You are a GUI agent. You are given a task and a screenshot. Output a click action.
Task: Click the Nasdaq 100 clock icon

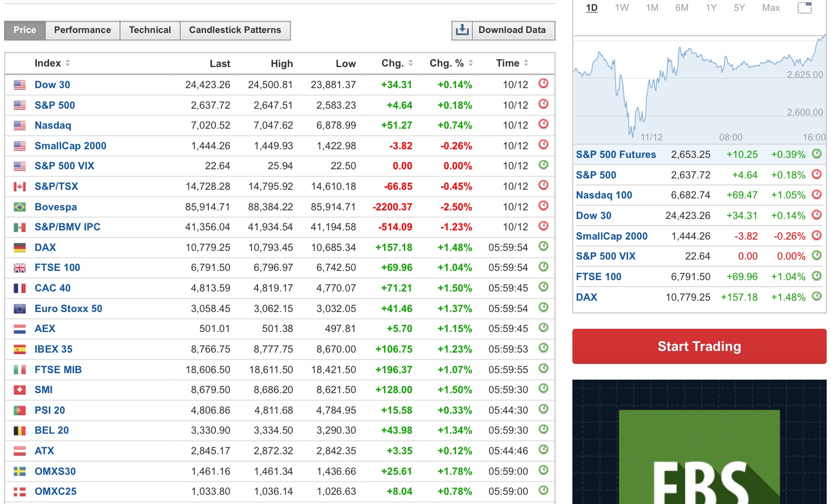tap(817, 194)
